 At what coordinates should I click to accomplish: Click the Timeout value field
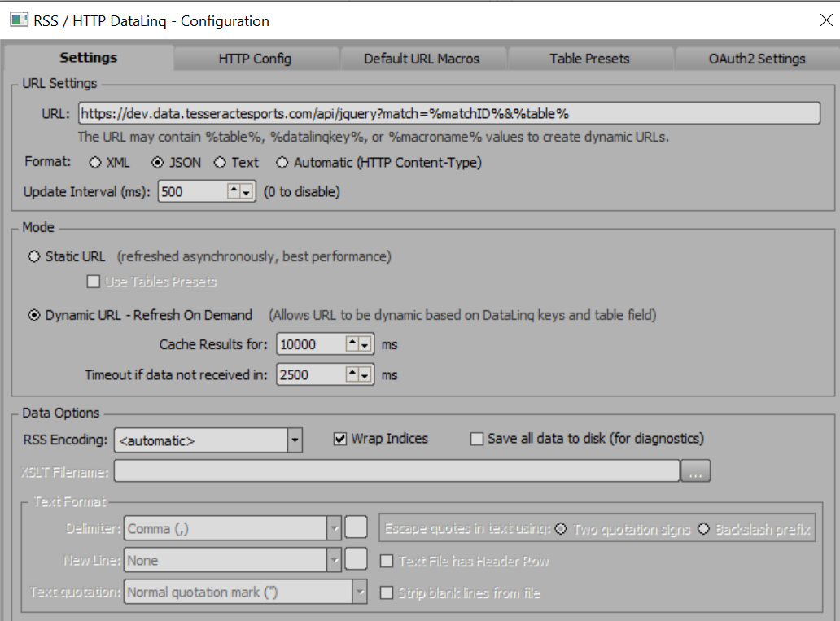311,375
